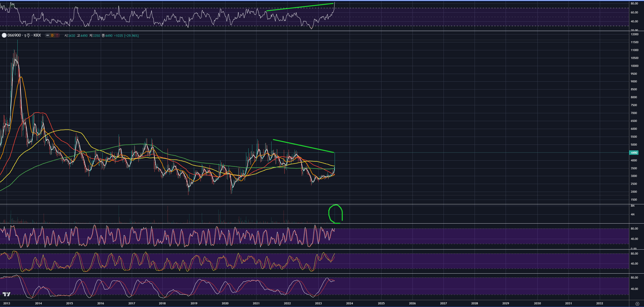This screenshot has width=644, height=307.
Task: Click the 시 3430 open value in legend
Action: 70,36
